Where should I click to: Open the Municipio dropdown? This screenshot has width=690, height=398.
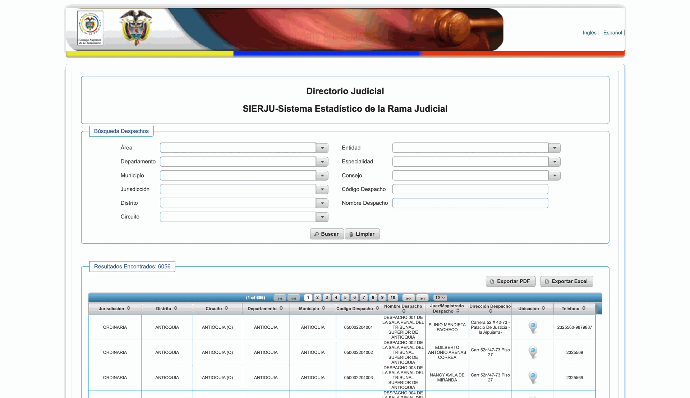[323, 176]
